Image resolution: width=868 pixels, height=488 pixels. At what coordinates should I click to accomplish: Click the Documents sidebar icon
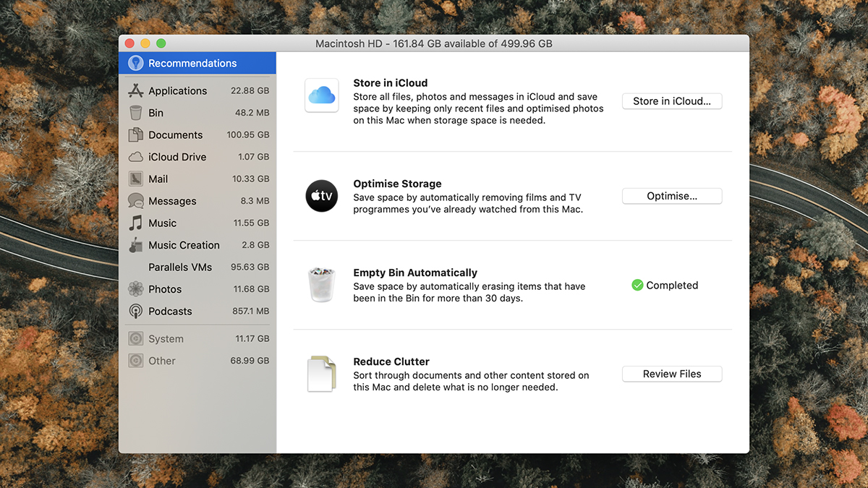(135, 134)
